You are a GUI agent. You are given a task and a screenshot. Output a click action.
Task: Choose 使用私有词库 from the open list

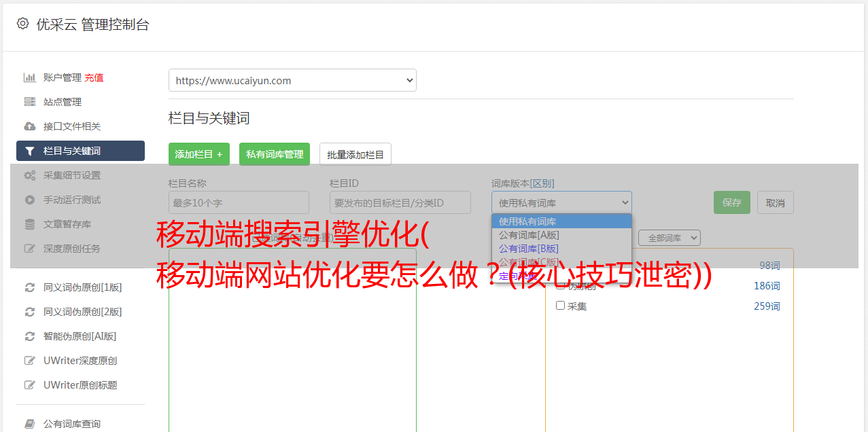tap(561, 221)
